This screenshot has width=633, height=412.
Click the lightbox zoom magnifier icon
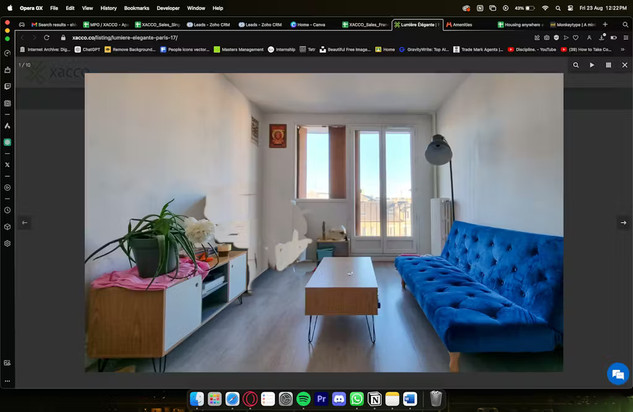click(x=576, y=65)
